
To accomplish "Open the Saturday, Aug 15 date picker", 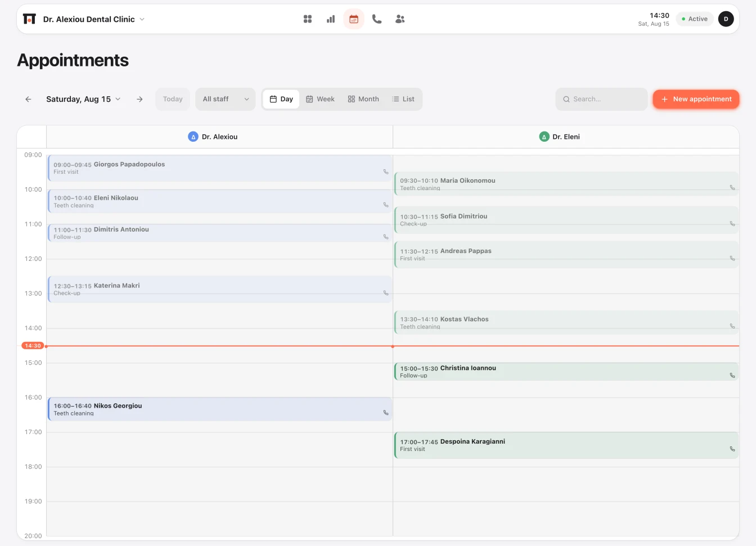I will [x=83, y=99].
